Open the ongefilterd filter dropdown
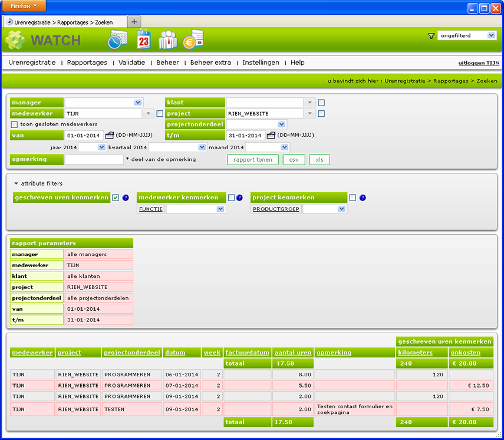Image resolution: width=504 pixels, height=440 pixels. point(467,35)
